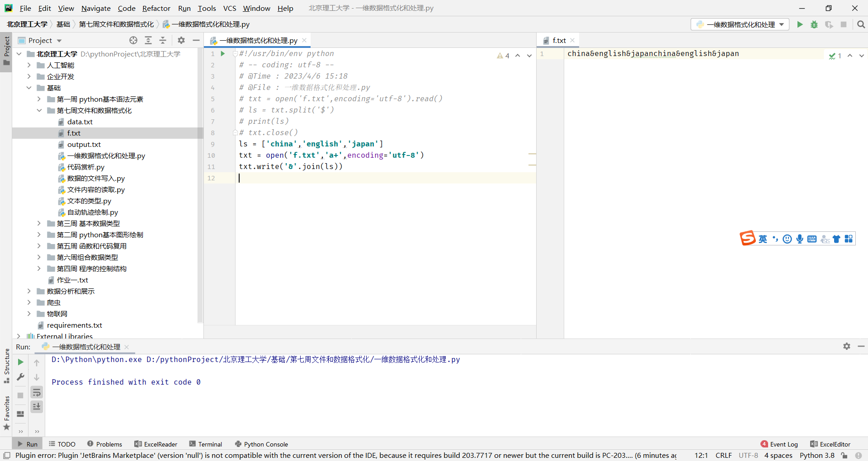The image size is (868, 461).
Task: Open ExcelReader tool window
Action: 156,444
